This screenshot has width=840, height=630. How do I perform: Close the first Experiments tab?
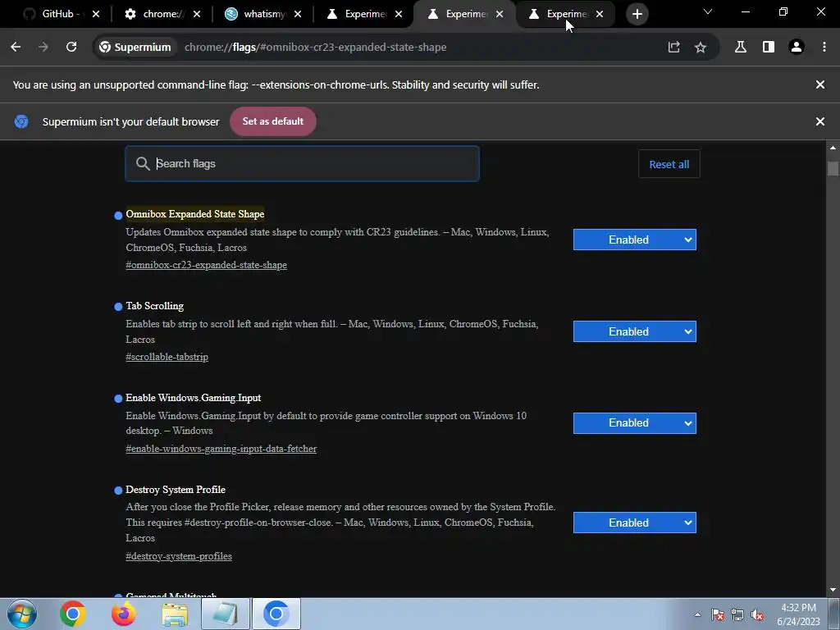pos(399,15)
